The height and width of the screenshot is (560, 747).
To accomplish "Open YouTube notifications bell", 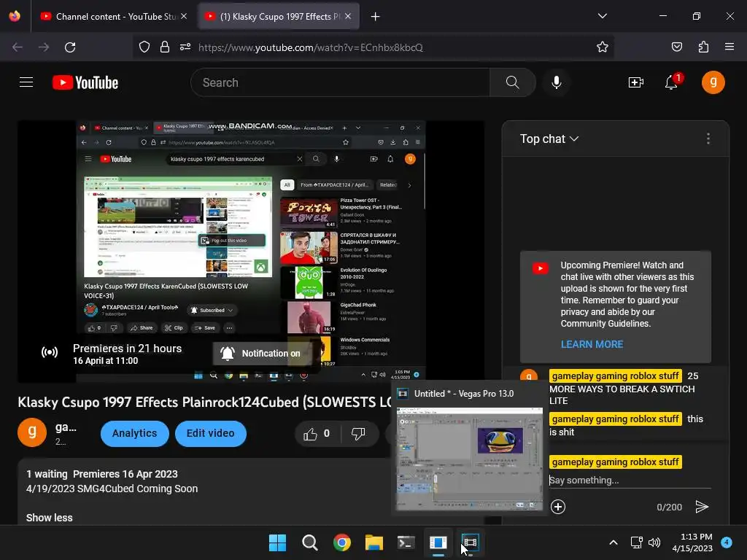I will (672, 82).
